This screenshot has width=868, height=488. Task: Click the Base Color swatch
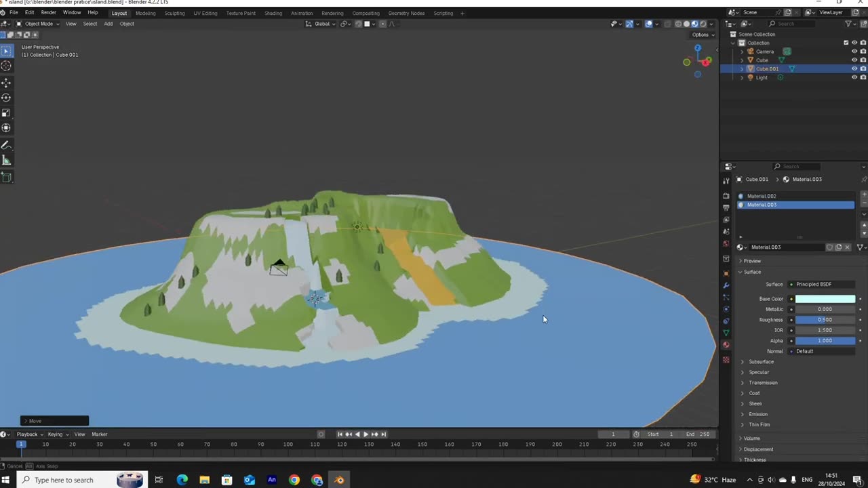click(825, 299)
